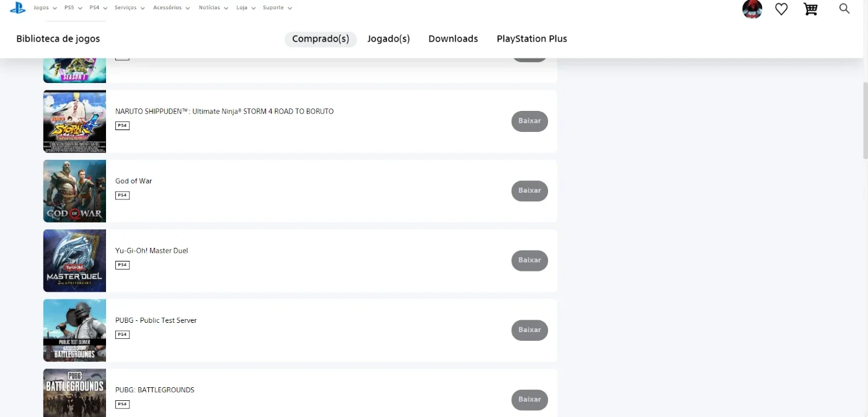Screen dimensions: 868x417
Task: Expand the PS5 menu
Action: (x=73, y=7)
